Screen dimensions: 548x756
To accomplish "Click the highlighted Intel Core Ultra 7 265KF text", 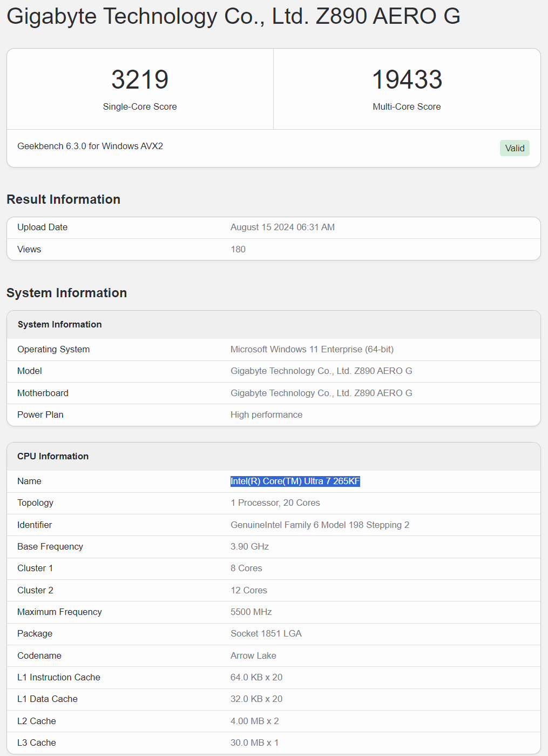I will point(295,481).
